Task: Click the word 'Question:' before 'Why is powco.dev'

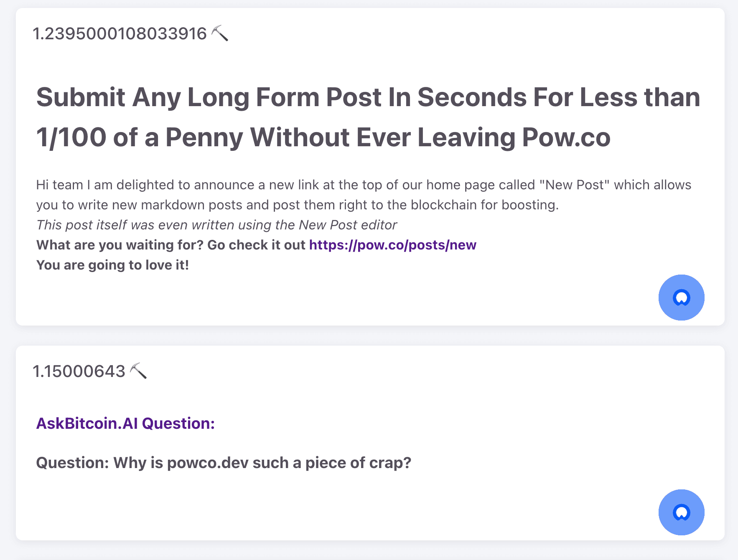Action: (x=73, y=463)
